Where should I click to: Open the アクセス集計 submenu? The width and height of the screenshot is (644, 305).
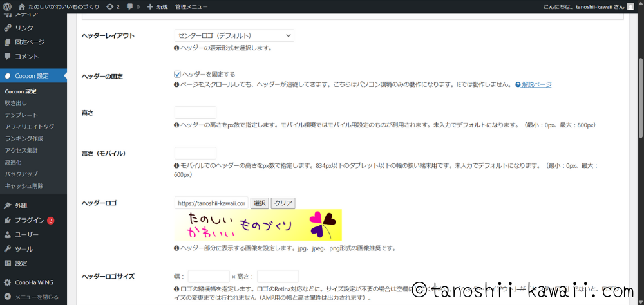21,150
